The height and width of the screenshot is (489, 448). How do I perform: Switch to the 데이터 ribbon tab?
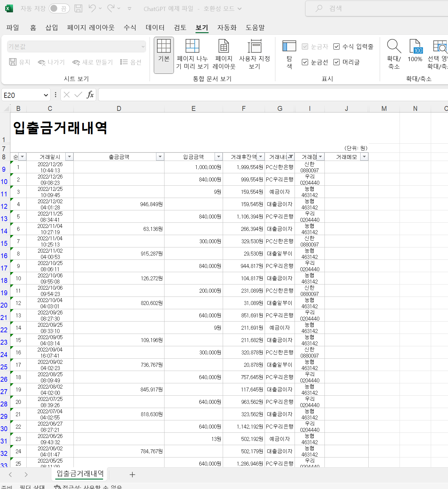tap(155, 28)
